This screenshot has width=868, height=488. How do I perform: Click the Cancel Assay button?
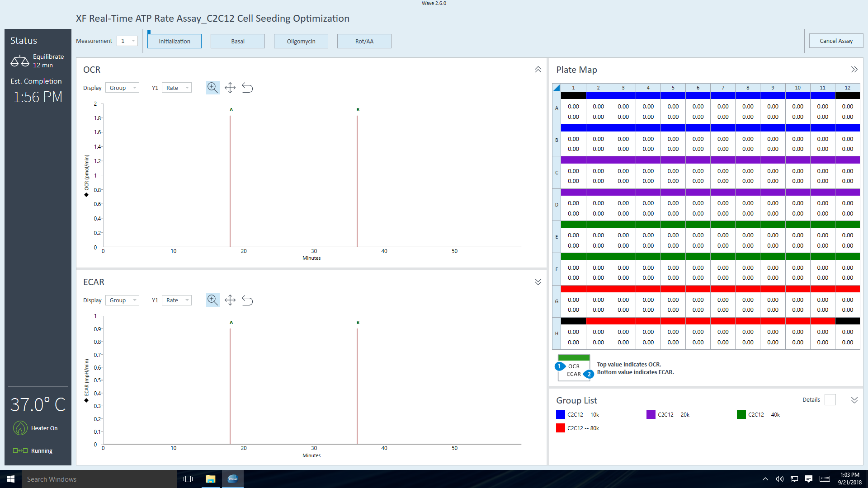[836, 41]
